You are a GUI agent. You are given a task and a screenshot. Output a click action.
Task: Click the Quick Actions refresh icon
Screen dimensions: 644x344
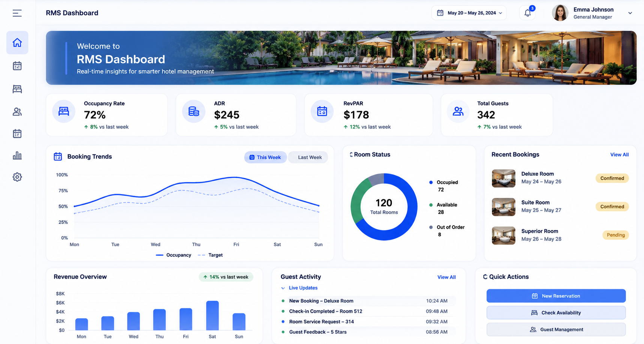coord(485,277)
